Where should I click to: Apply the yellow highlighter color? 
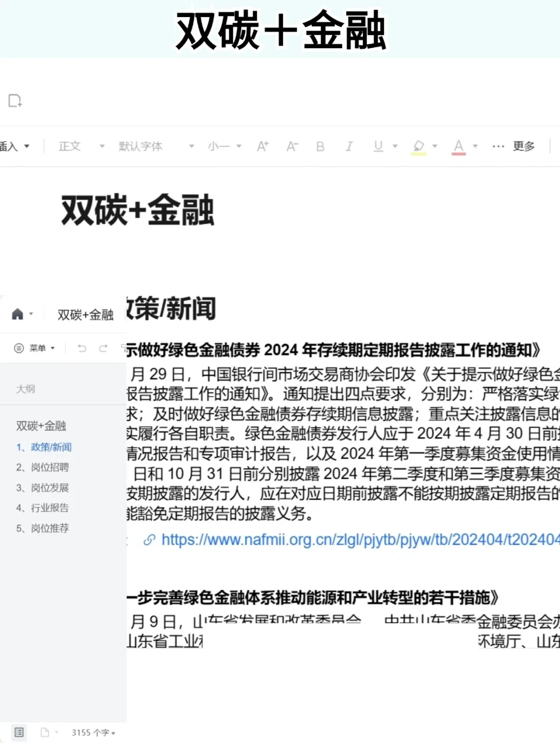pyautogui.click(x=418, y=147)
